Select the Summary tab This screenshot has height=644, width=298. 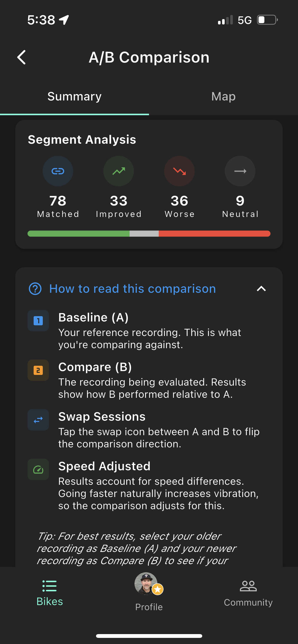coord(74,96)
